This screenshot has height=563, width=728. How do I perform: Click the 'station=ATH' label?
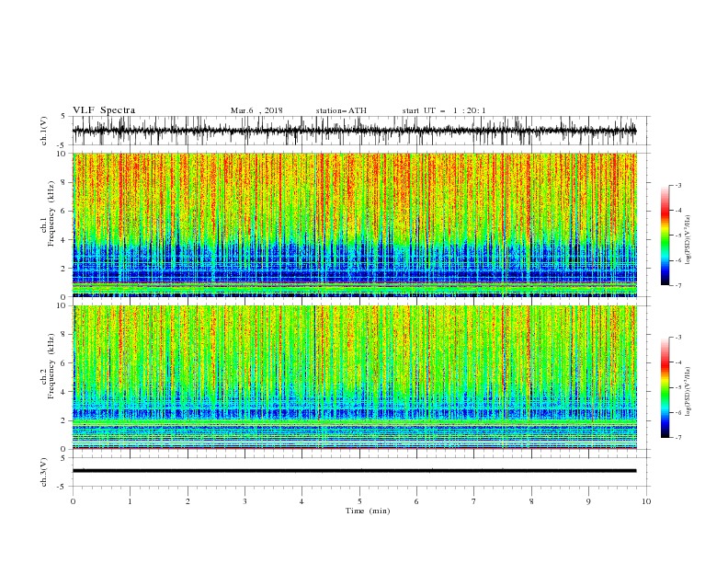click(341, 110)
